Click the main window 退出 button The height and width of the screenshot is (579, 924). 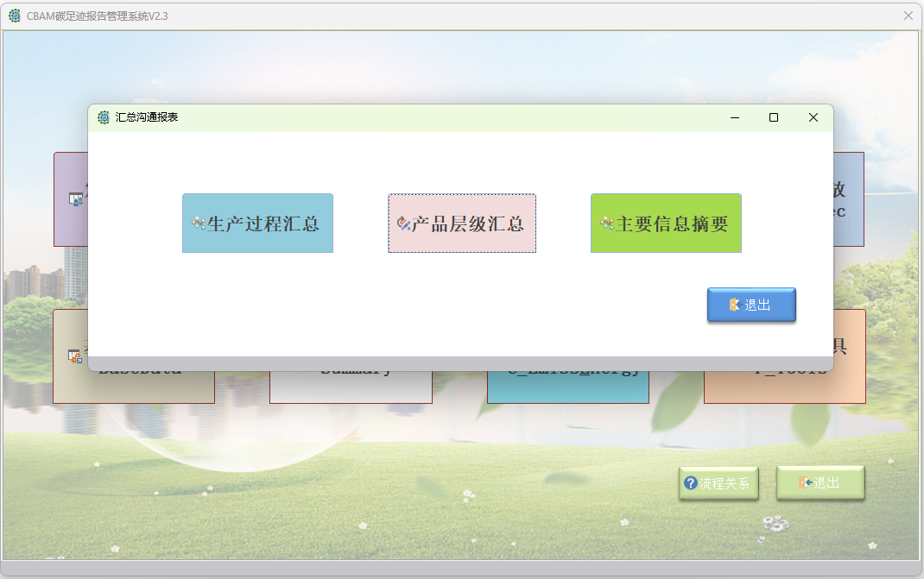pos(820,482)
